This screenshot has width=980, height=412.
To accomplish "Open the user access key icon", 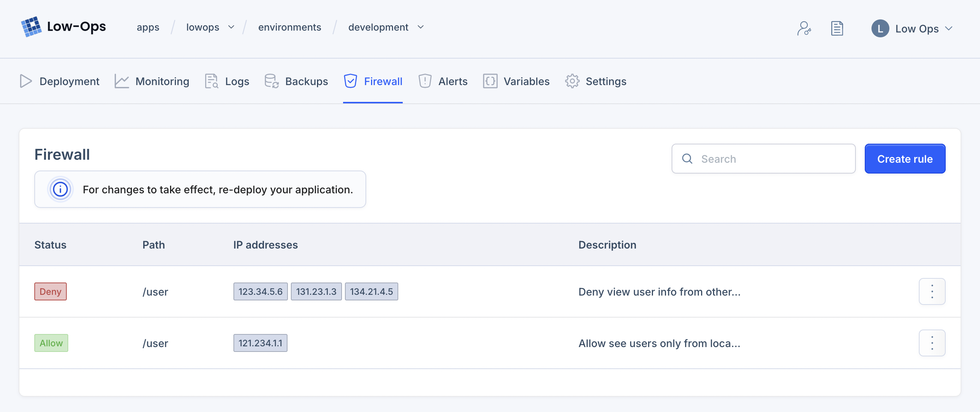I will 804,28.
